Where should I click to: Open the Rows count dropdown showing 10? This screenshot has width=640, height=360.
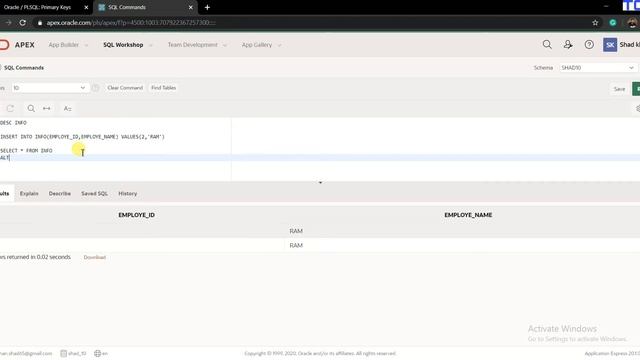[x=50, y=88]
